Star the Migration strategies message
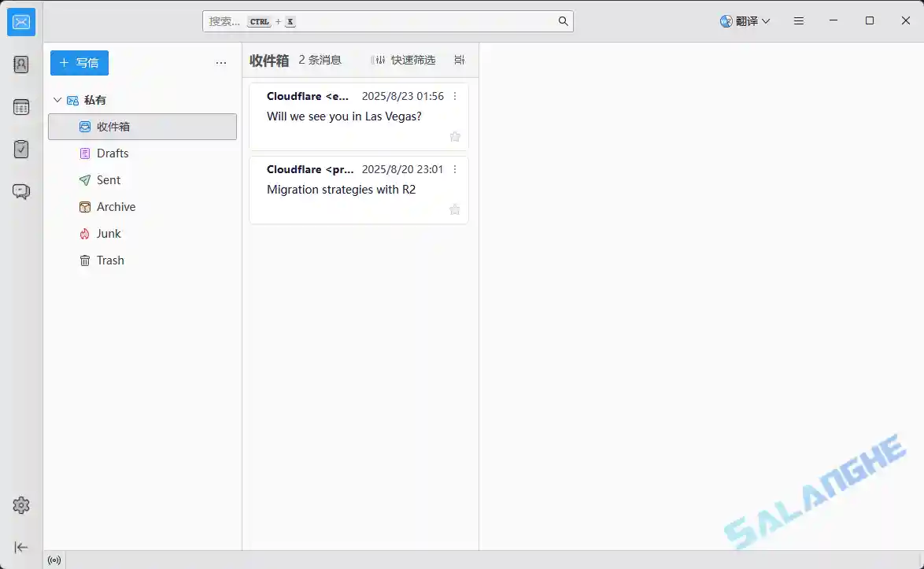The height and width of the screenshot is (569, 924). (x=455, y=209)
